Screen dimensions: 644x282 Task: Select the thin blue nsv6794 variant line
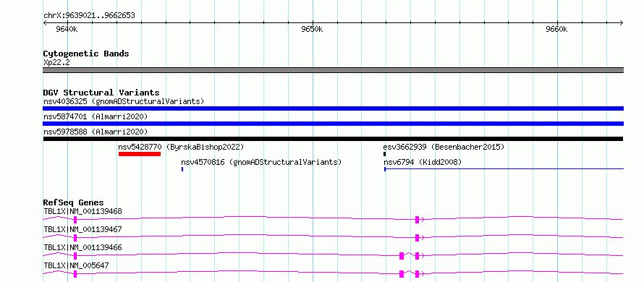(x=504, y=168)
